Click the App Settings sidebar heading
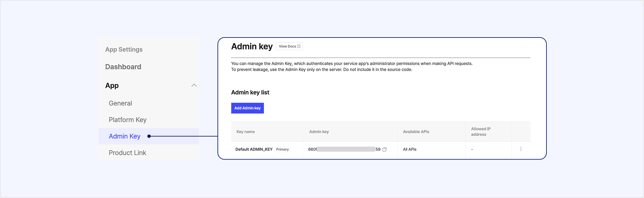This screenshot has height=198, width=644. coord(124,49)
